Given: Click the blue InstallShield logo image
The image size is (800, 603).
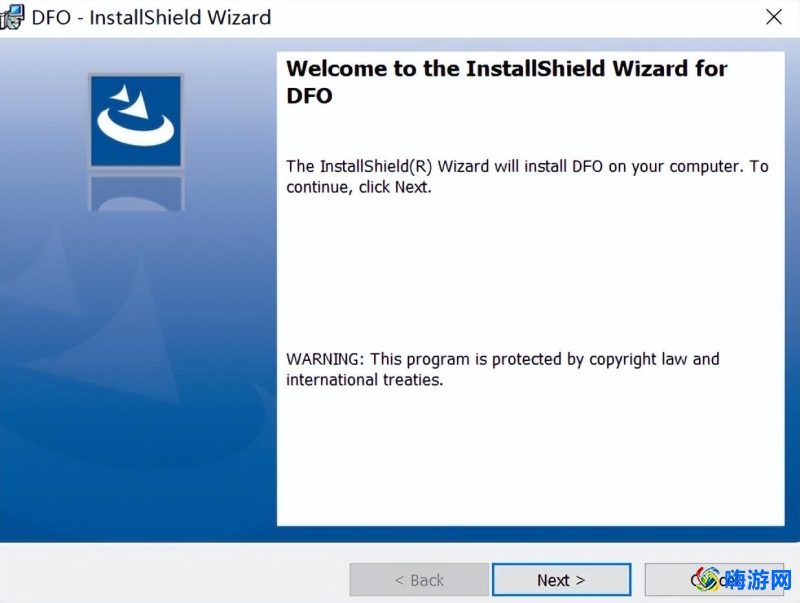Looking at the screenshot, I should click(x=136, y=121).
